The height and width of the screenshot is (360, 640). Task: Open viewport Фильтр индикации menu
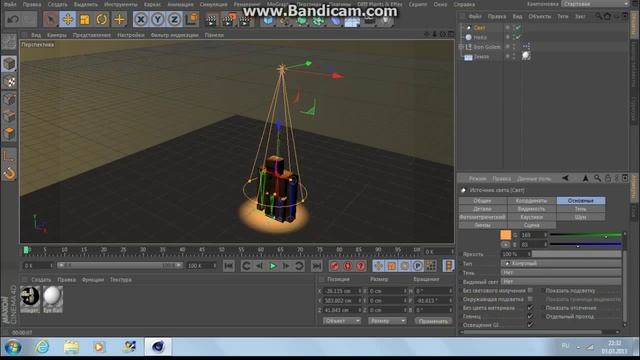click(175, 35)
